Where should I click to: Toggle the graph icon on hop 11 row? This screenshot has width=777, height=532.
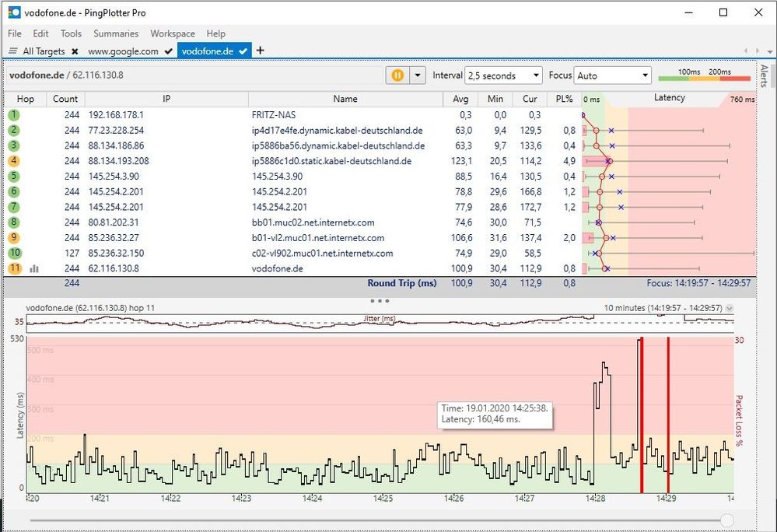tap(34, 269)
